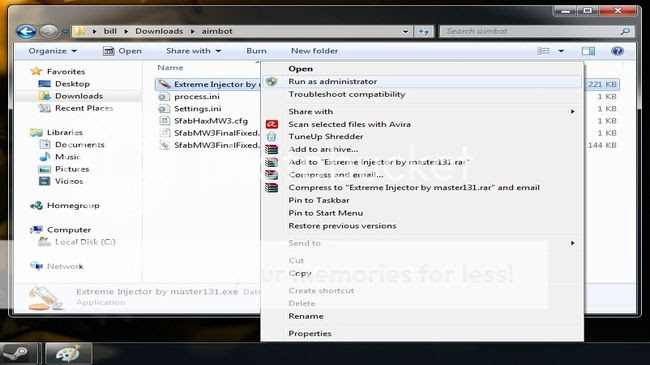Expand the Send to submenu arrow
650x365 pixels.
(572, 243)
